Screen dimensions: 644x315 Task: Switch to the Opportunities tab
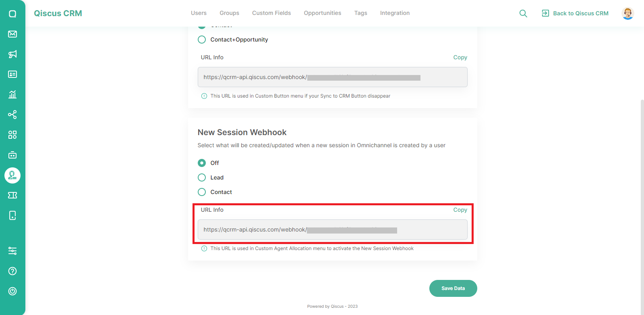(x=323, y=13)
